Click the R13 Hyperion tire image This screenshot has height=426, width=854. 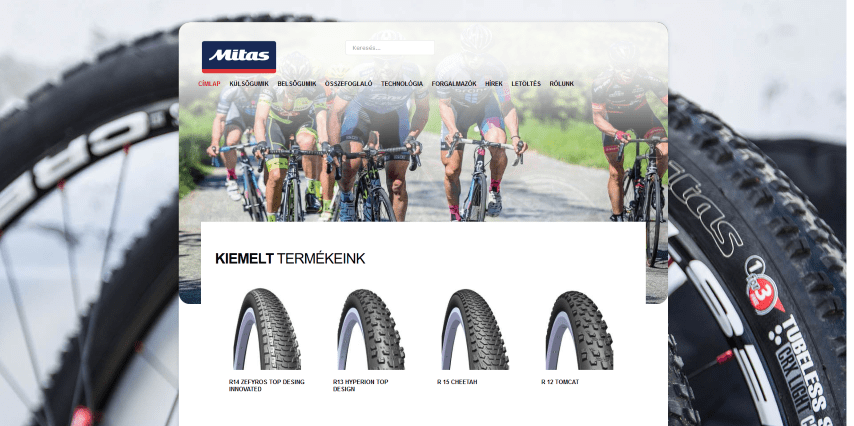(x=371, y=330)
